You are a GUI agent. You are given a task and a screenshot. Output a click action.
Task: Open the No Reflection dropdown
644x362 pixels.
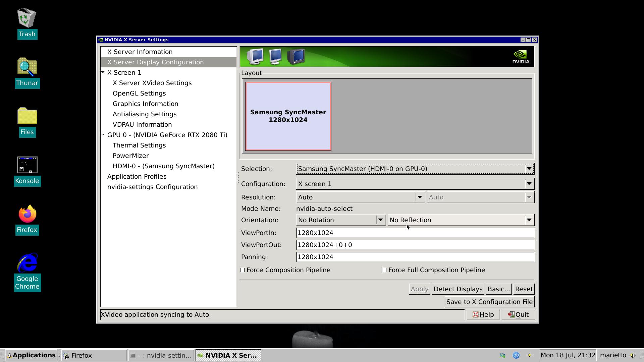pyautogui.click(x=460, y=220)
